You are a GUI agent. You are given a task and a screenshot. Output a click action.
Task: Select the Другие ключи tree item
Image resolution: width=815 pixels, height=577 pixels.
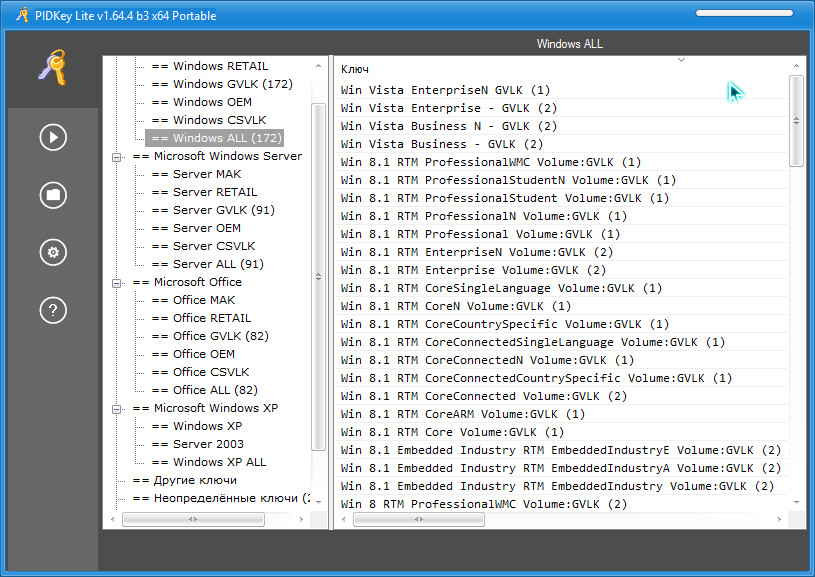(x=185, y=480)
